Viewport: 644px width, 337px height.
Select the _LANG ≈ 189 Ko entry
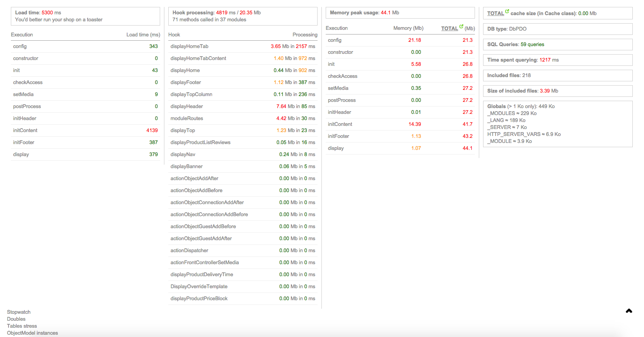[x=506, y=120]
